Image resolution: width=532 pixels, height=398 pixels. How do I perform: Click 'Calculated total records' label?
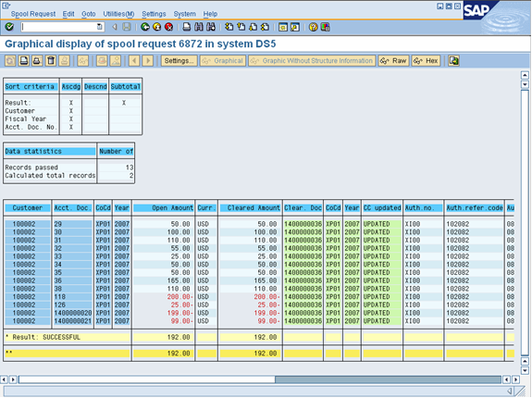point(50,176)
